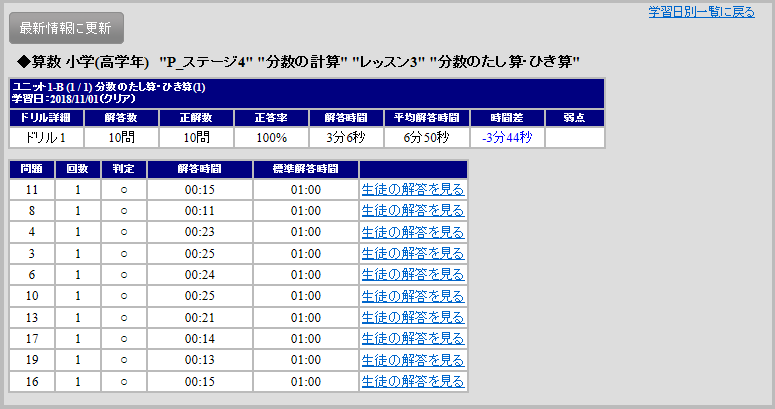Image resolution: width=775 pixels, height=409 pixels.
Task: Click the 最新情報に更新 refresh button
Action: point(66,28)
